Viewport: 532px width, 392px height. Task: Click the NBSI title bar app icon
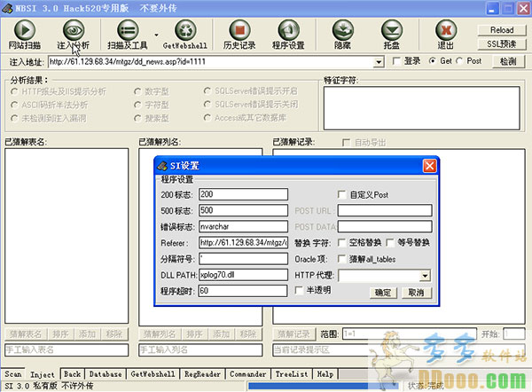(7, 8)
